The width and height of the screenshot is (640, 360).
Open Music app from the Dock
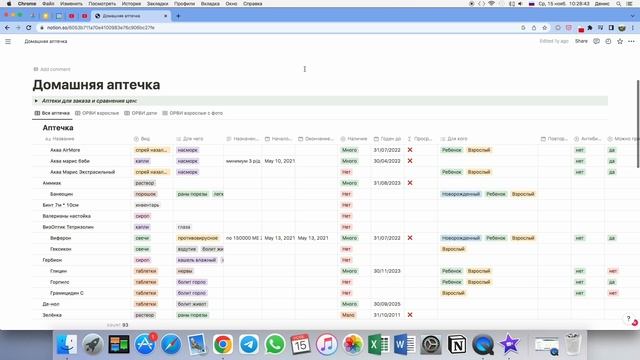tap(327, 344)
